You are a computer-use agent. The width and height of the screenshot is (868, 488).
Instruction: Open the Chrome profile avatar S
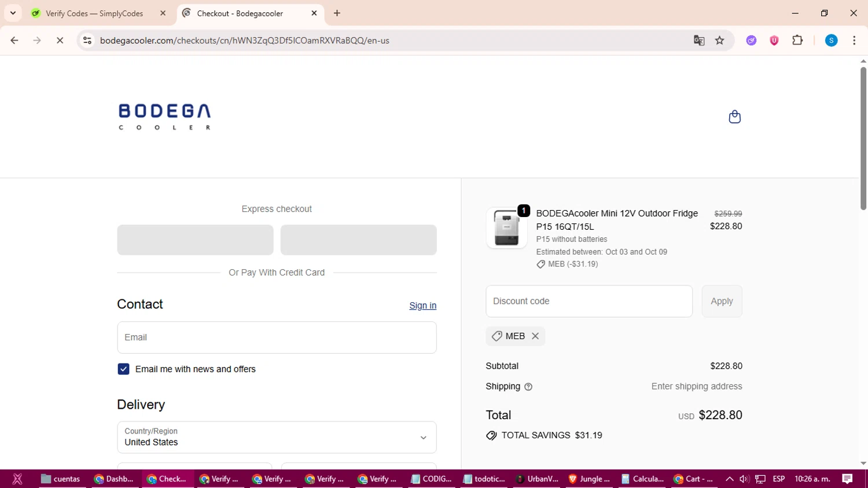coord(832,41)
